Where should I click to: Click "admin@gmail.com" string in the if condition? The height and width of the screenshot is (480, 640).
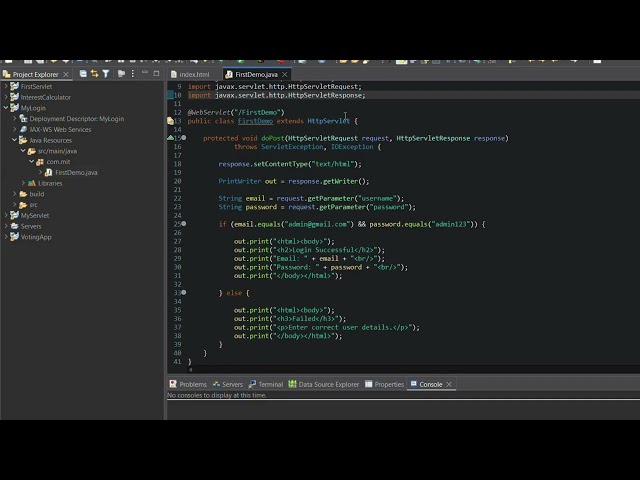(318, 224)
